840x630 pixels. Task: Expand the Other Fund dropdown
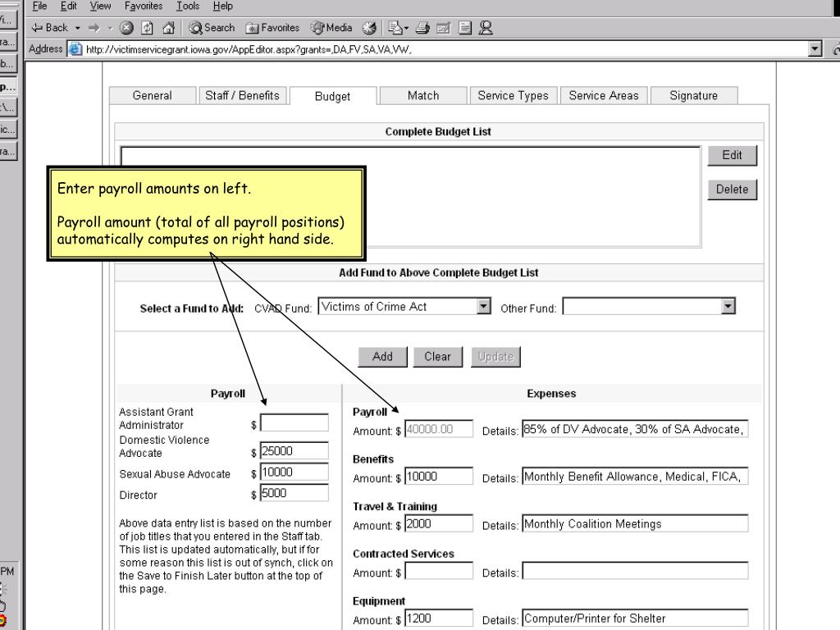click(728, 306)
